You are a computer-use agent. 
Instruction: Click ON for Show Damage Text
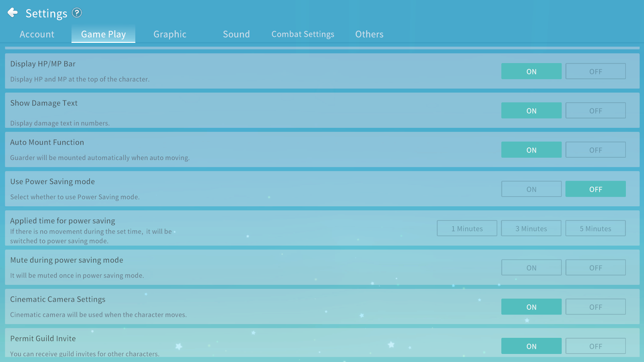tap(531, 111)
